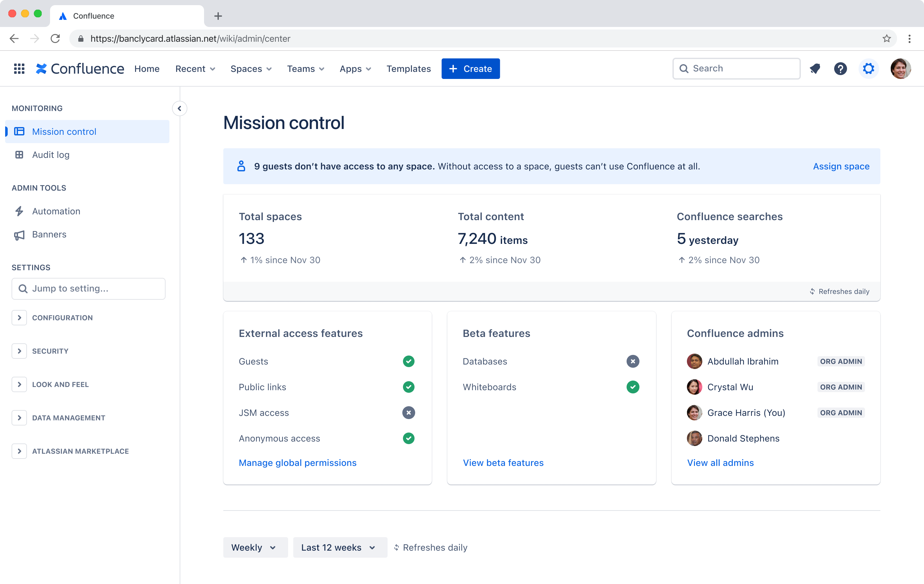Image resolution: width=924 pixels, height=584 pixels.
Task: Click the Anonymous access enabled check icon
Action: click(x=408, y=438)
